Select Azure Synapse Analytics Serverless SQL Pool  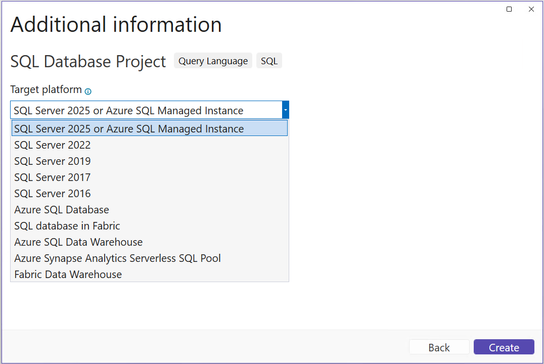[150, 258]
